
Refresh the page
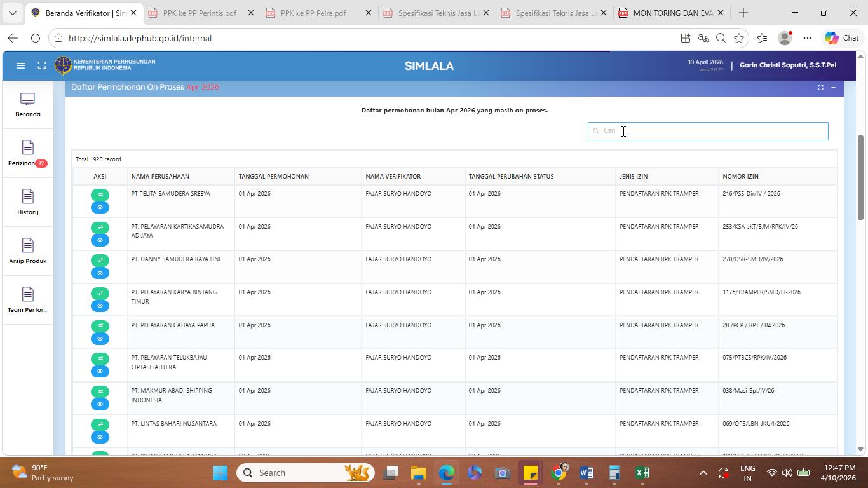[x=36, y=38]
